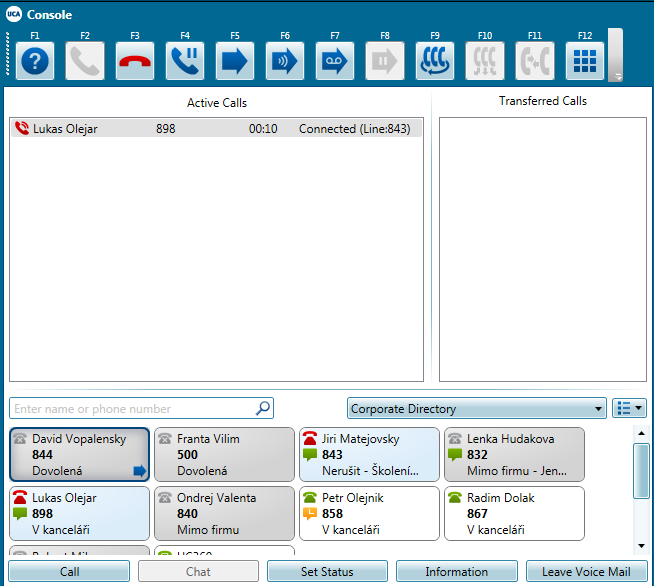Click the chat bubble icon on Lenka Hudakova

pyautogui.click(x=455, y=455)
